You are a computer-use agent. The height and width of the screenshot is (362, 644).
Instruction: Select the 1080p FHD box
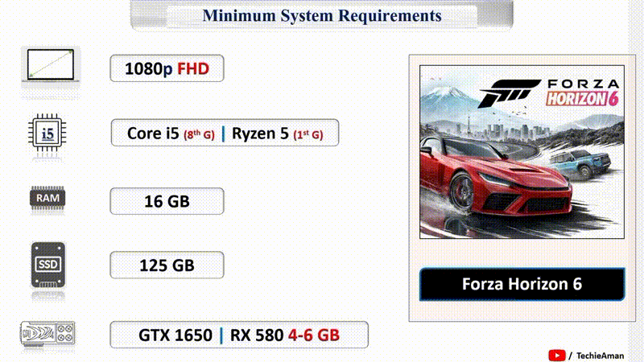[x=167, y=68]
